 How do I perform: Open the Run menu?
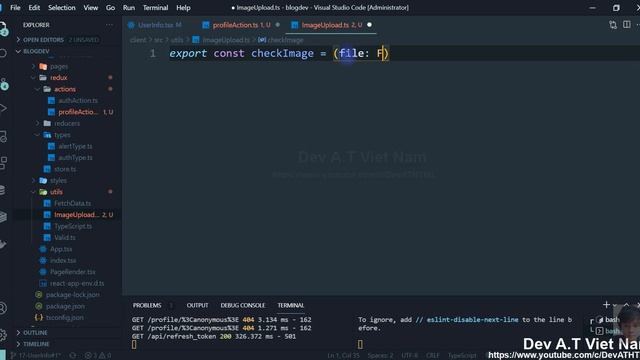pyautogui.click(x=129, y=7)
